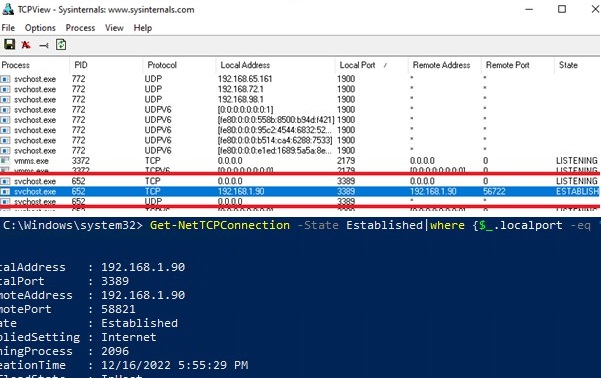Screen dimensions: 601x378
Task: Open the Options menu
Action: point(40,28)
